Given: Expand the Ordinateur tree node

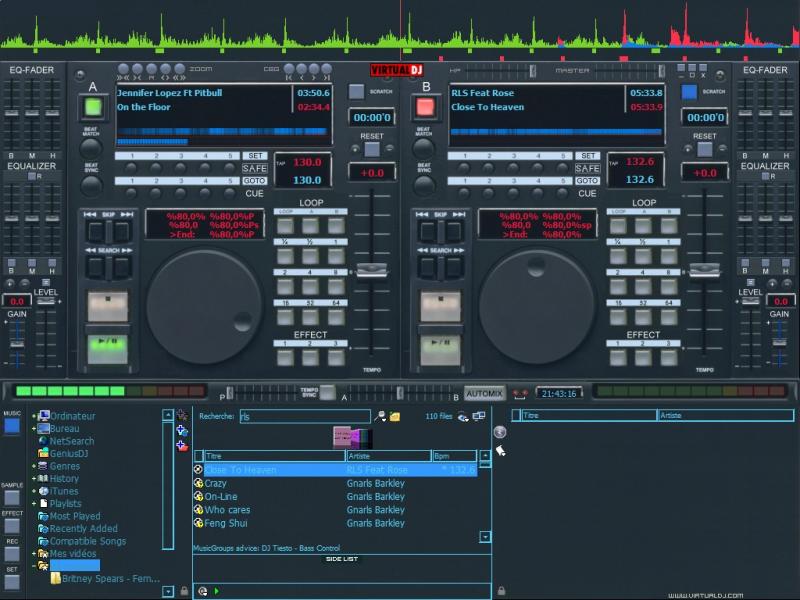Looking at the screenshot, I should click(34, 416).
